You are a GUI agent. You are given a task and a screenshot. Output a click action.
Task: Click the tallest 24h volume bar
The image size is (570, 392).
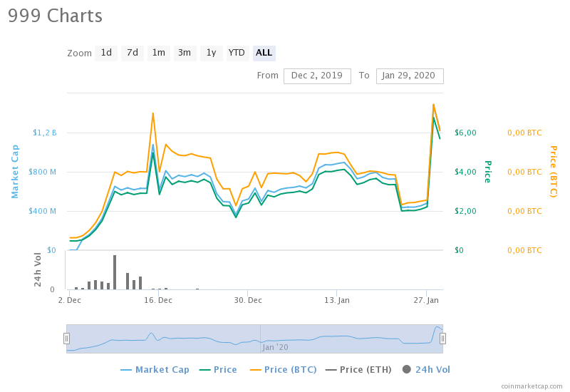click(115, 272)
